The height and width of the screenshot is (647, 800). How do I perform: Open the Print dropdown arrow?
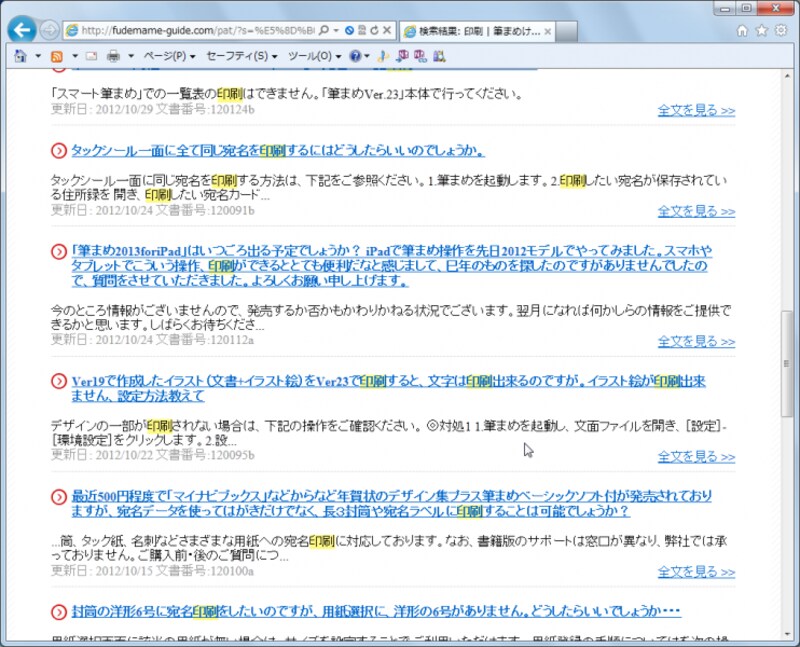point(130,56)
